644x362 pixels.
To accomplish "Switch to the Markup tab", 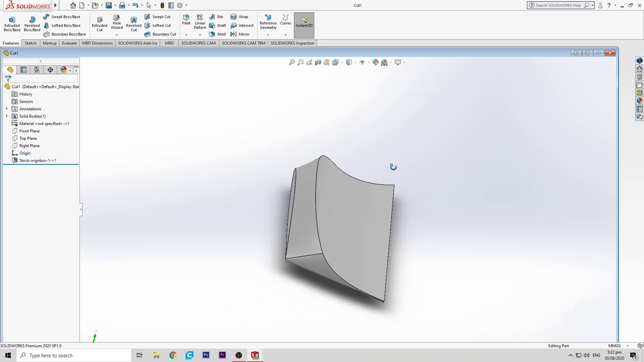I will coord(50,43).
